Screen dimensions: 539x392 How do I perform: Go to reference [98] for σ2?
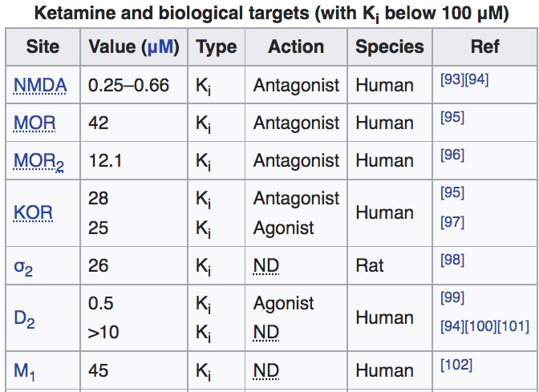(452, 260)
